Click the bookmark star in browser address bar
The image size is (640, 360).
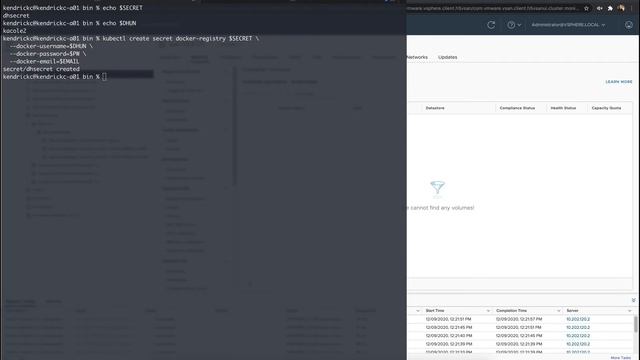pyautogui.click(x=587, y=8)
